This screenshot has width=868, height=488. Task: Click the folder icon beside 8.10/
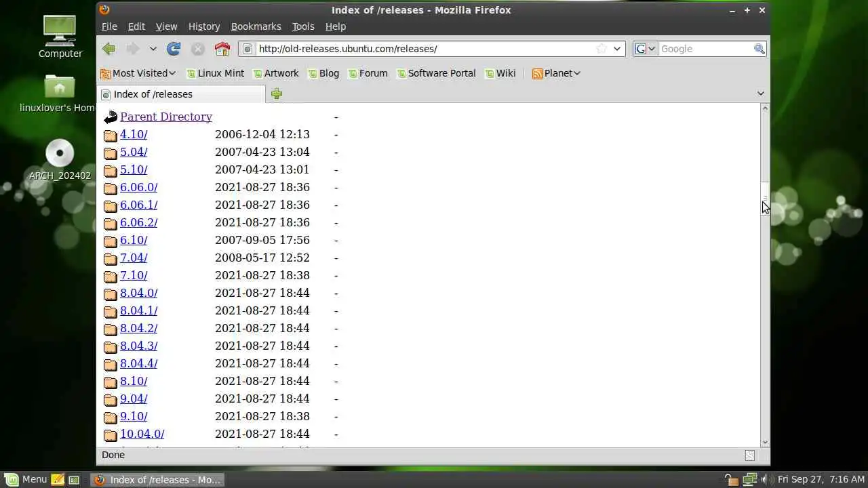tap(111, 382)
